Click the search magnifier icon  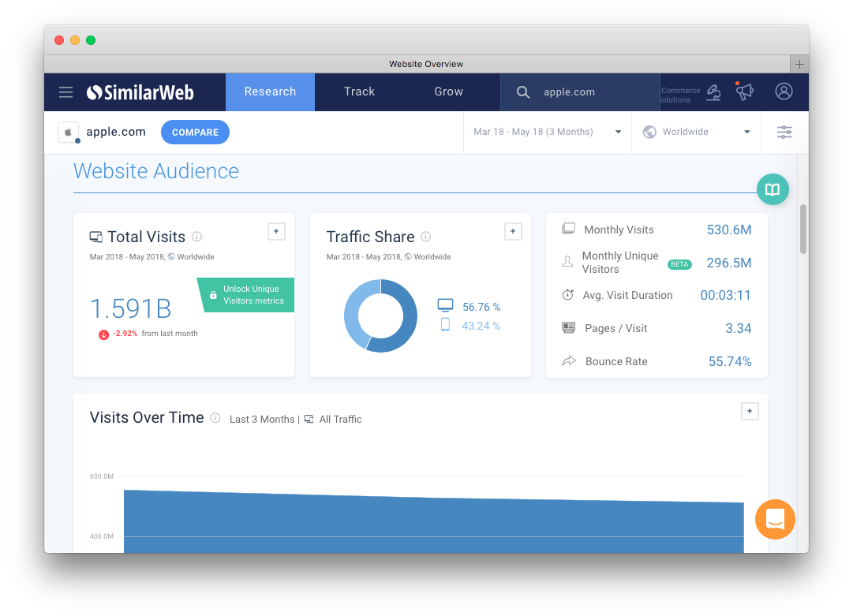click(x=523, y=92)
